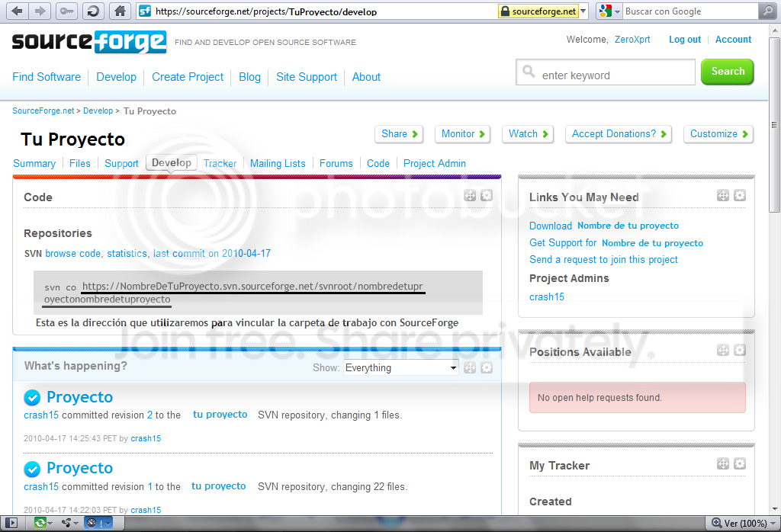Screen dimensions: 781x532
Task: Click the enter keyword search box
Action: pyautogui.click(x=605, y=72)
